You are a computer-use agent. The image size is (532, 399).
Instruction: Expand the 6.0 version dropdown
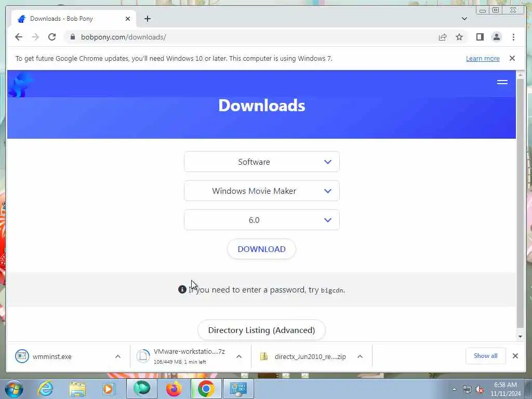pos(262,220)
